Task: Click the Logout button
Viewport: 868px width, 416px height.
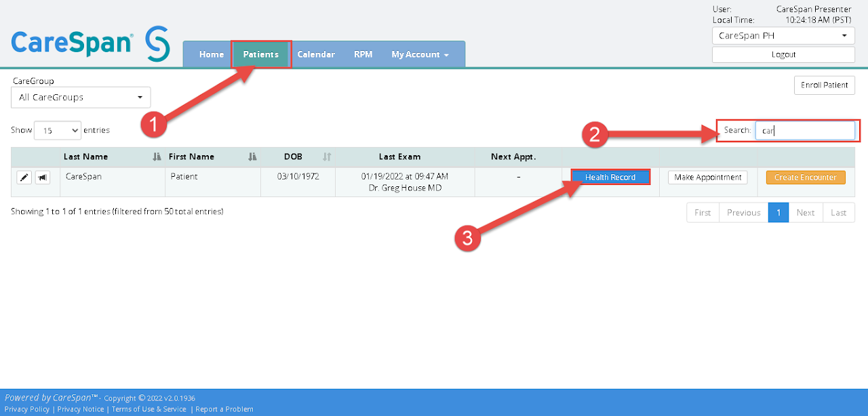Action: [783, 55]
